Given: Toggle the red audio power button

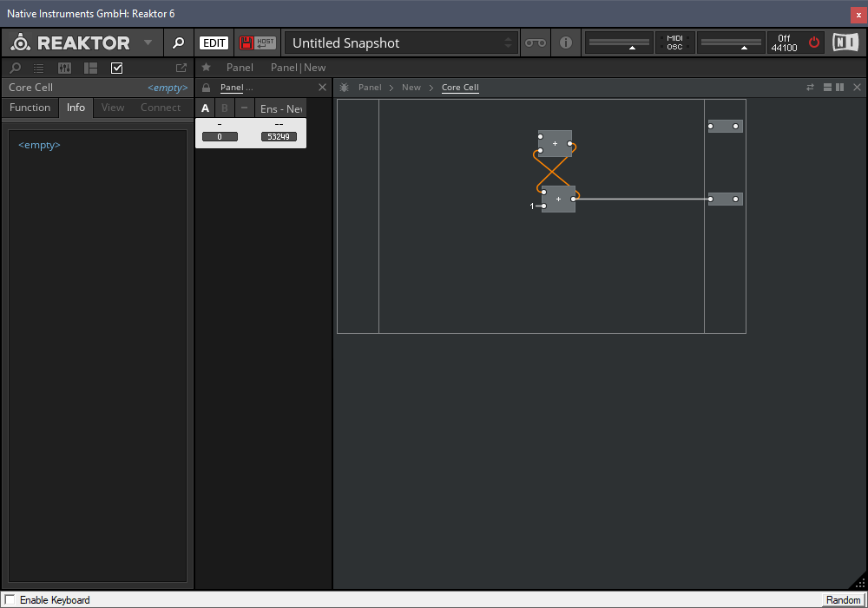Looking at the screenshot, I should click(x=814, y=42).
